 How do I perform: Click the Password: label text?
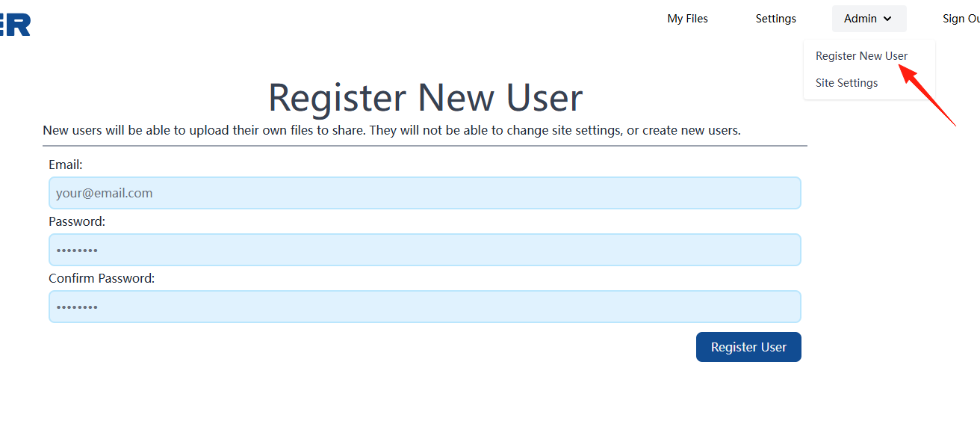click(77, 221)
